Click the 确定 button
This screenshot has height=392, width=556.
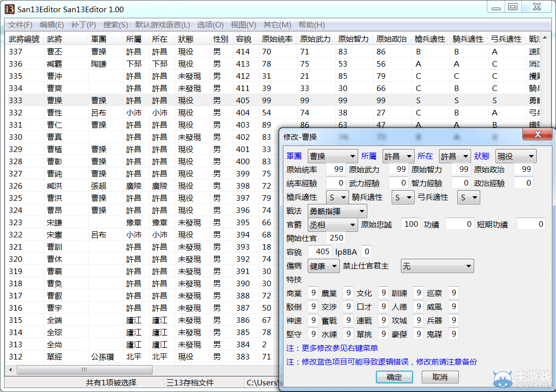394,377
